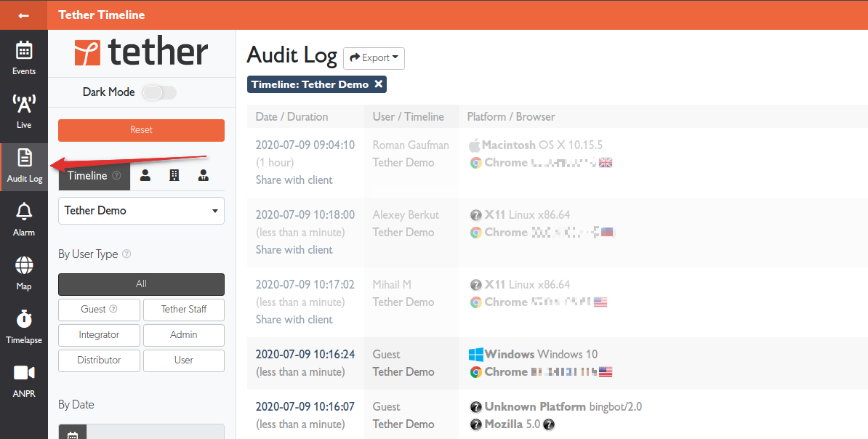
Task: Open the By Date calendar picker
Action: click(x=72, y=434)
